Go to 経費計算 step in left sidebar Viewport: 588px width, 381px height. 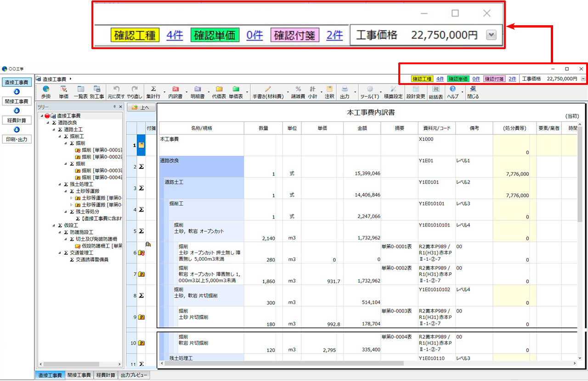(17, 120)
